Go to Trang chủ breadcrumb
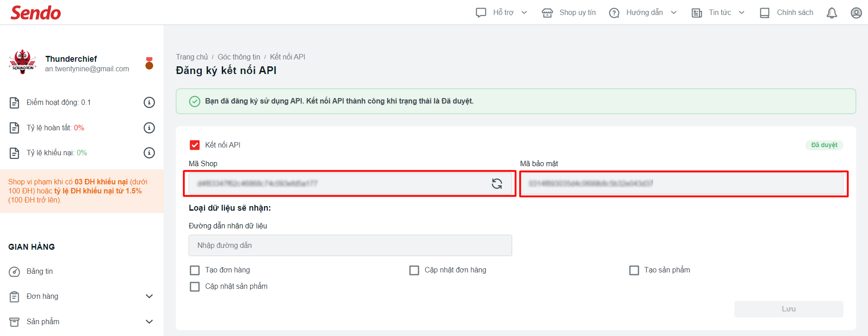This screenshot has width=868, height=336. [x=192, y=57]
